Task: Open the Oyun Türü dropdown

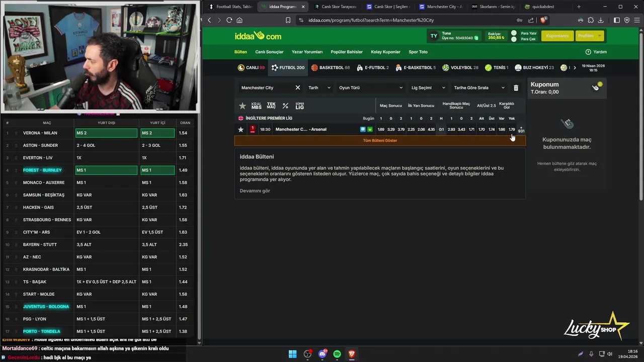Action: point(371,87)
